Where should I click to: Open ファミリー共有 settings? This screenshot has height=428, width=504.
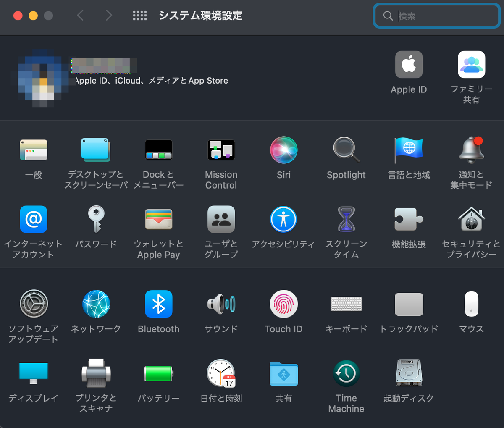[471, 64]
